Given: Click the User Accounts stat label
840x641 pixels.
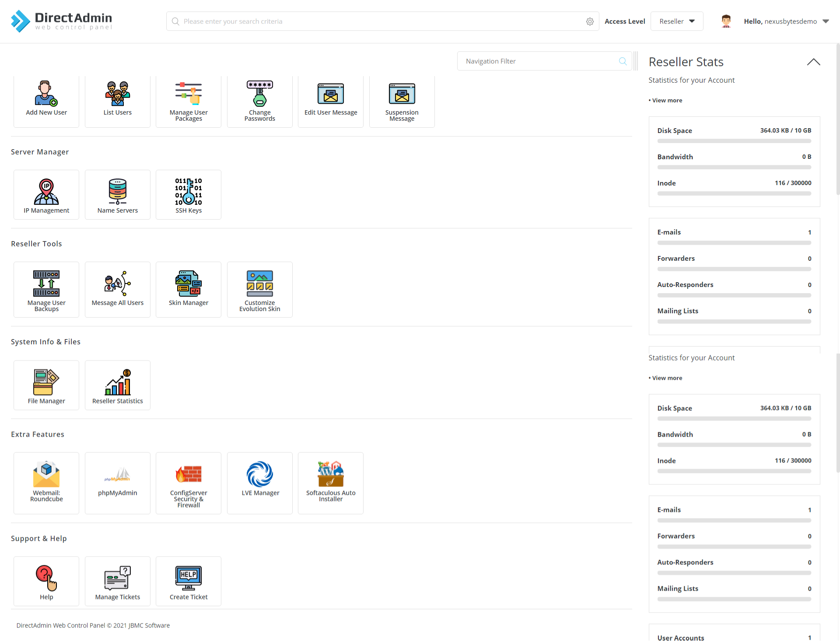Looking at the screenshot, I should 681,637.
